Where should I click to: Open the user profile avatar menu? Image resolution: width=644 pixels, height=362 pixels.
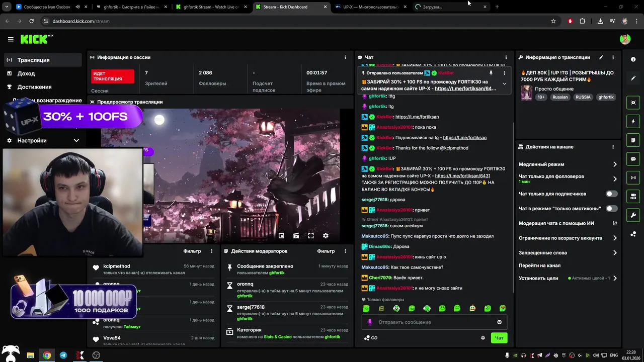coord(625,39)
